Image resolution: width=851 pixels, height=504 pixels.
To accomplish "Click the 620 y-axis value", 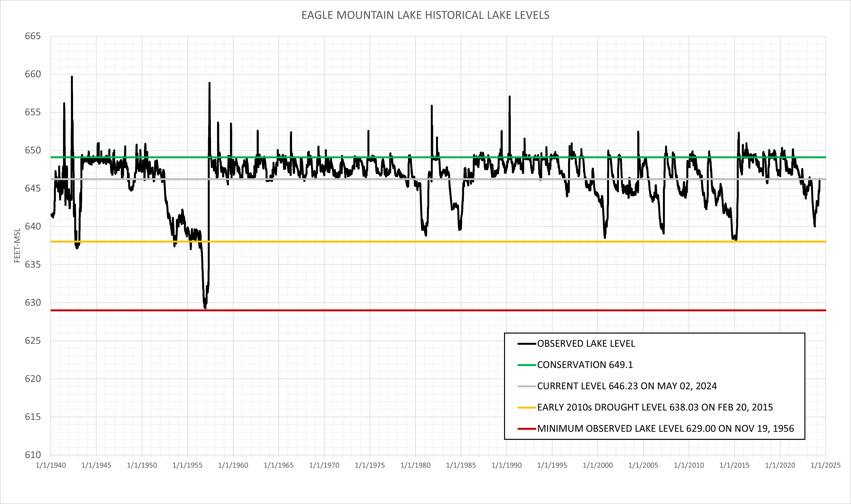I will (x=33, y=379).
